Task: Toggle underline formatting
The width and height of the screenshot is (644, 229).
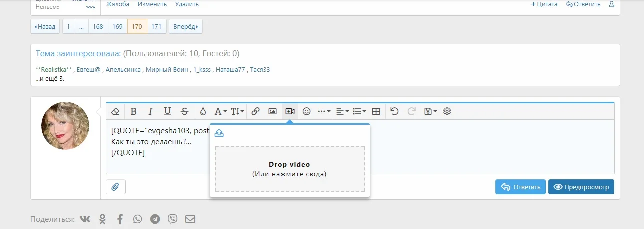Action: tap(168, 111)
